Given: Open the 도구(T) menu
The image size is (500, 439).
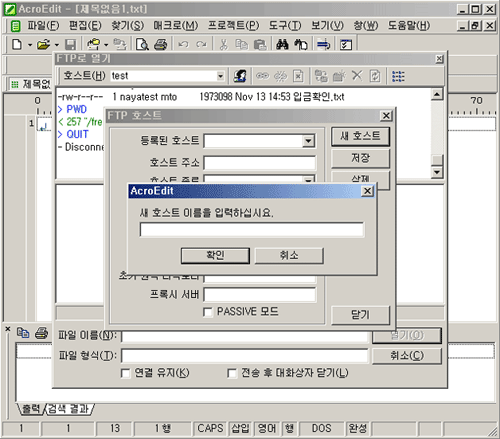Looking at the screenshot, I should [x=285, y=26].
